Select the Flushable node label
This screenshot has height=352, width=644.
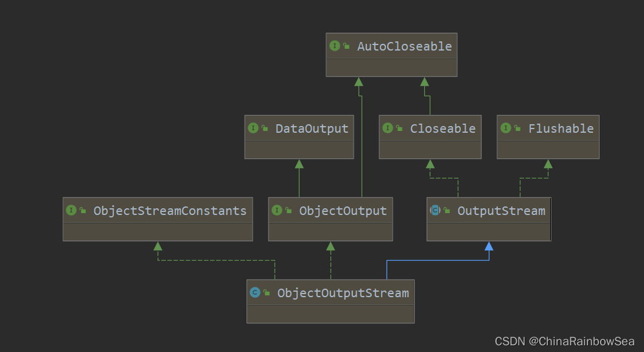(561, 128)
